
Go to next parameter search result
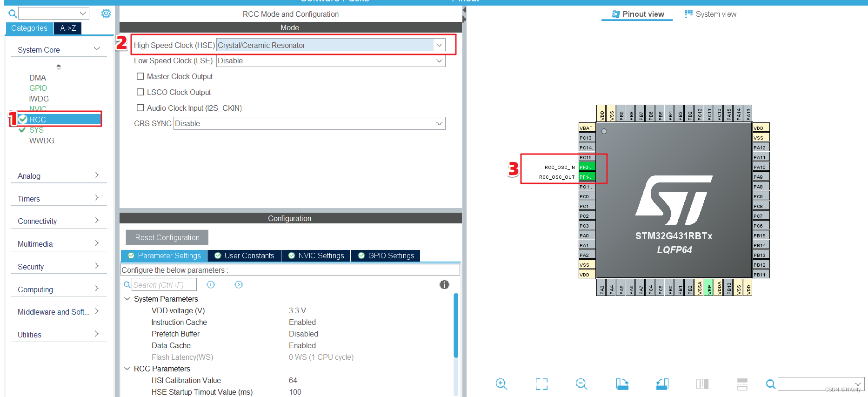click(239, 284)
